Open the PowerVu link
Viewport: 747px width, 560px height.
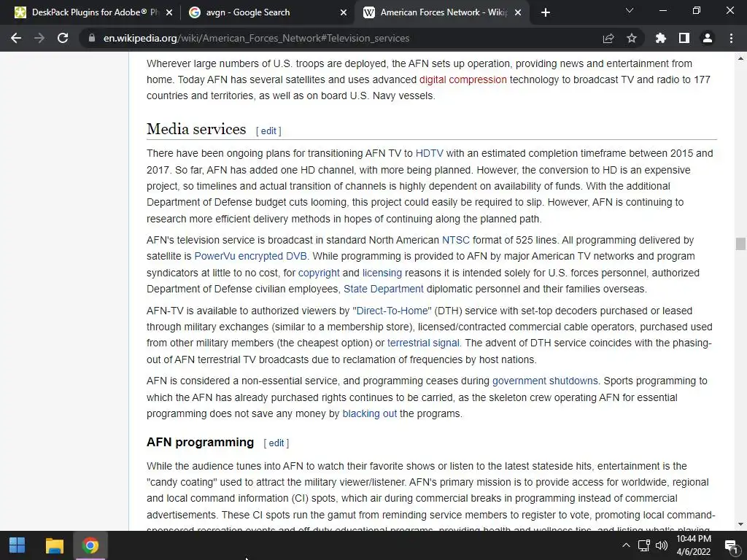click(214, 256)
